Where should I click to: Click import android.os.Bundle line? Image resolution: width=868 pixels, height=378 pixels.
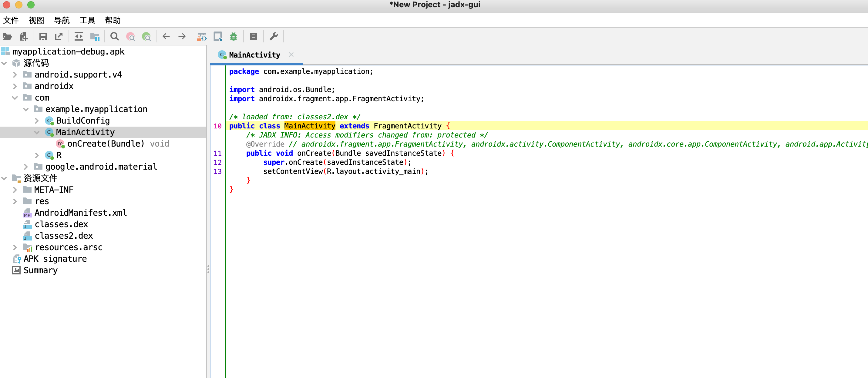click(282, 90)
